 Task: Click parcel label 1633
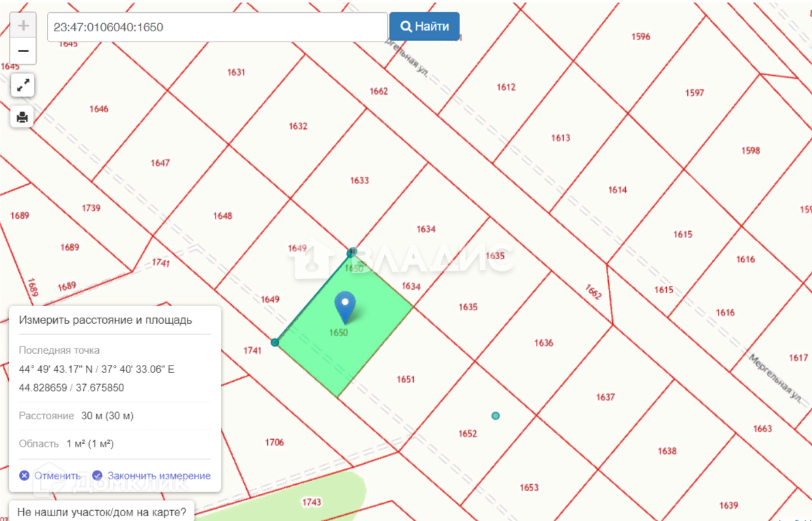click(x=359, y=181)
